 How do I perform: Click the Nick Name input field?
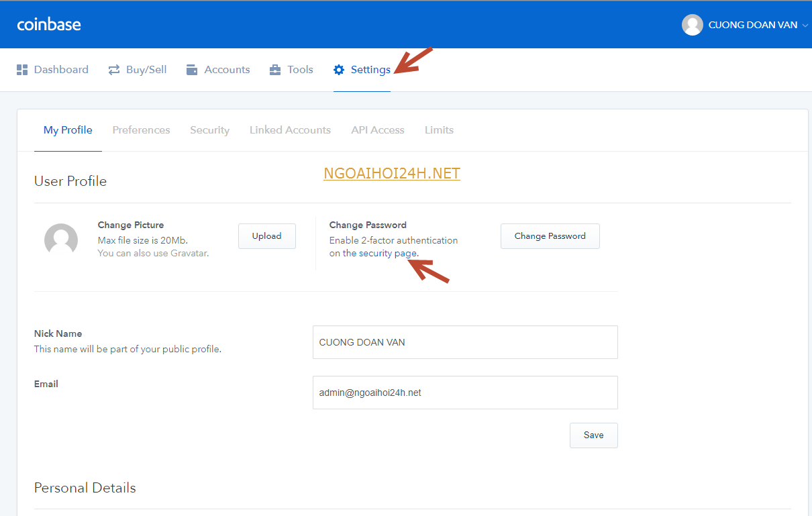tap(464, 342)
